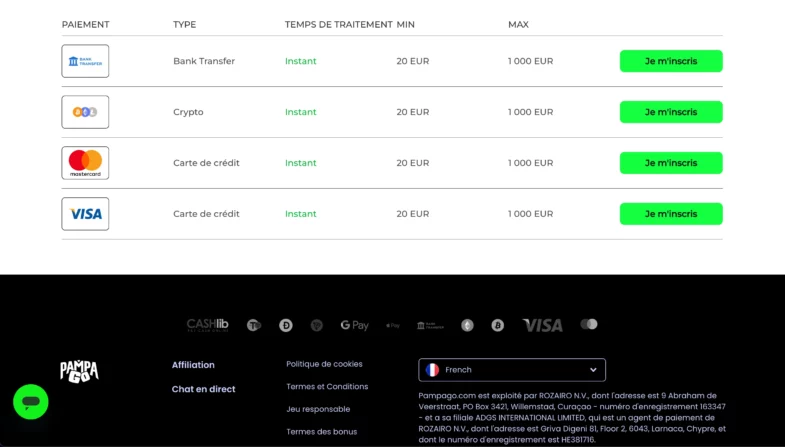Click the Dogecoin icon in footer
Screen dimensions: 785x447
[286, 325]
